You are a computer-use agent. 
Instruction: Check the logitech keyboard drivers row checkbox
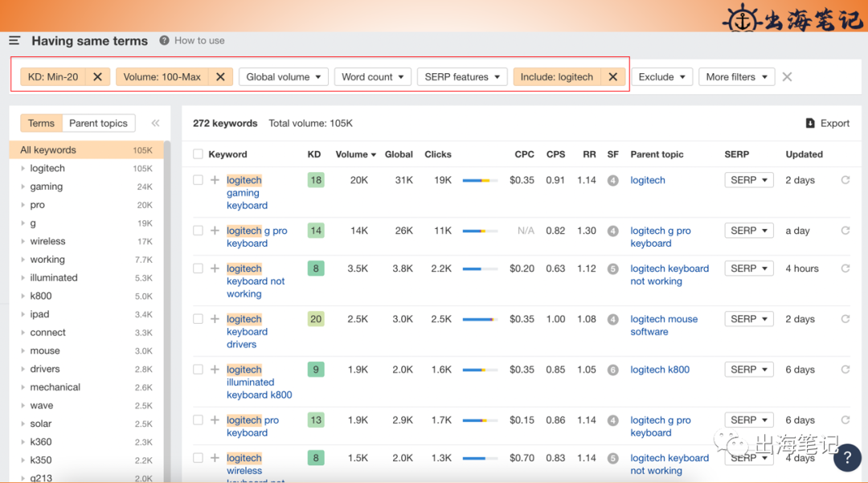[198, 319]
